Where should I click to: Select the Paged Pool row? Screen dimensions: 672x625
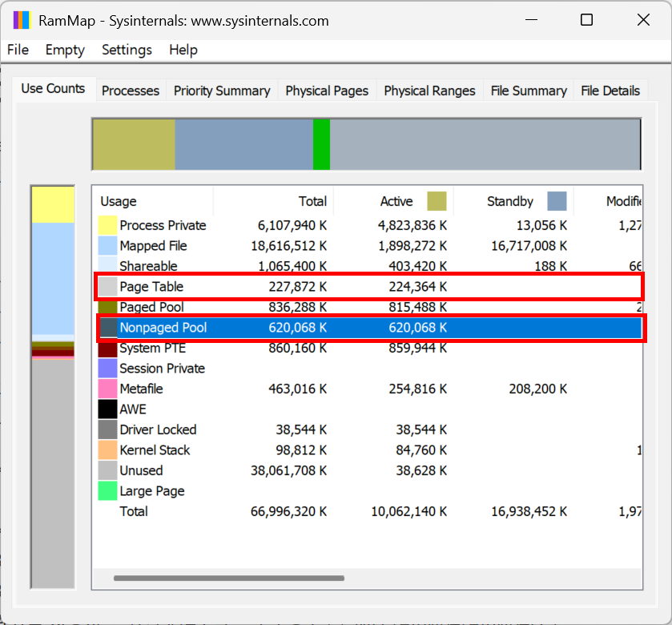point(368,307)
